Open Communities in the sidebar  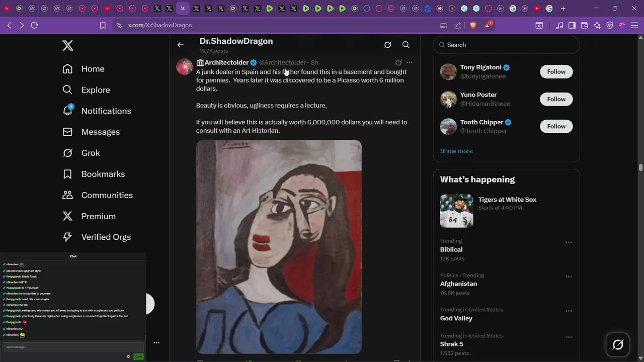pos(98,195)
